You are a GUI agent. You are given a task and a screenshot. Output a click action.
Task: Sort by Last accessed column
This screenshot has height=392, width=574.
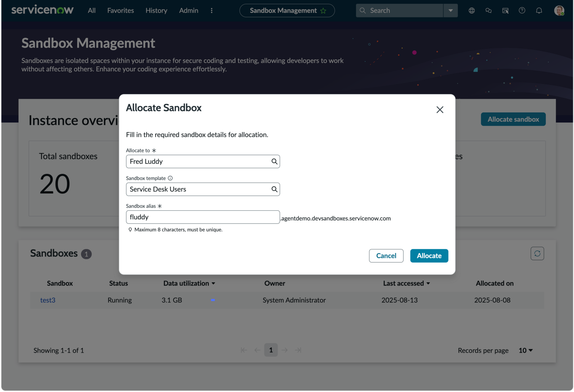pyautogui.click(x=406, y=283)
